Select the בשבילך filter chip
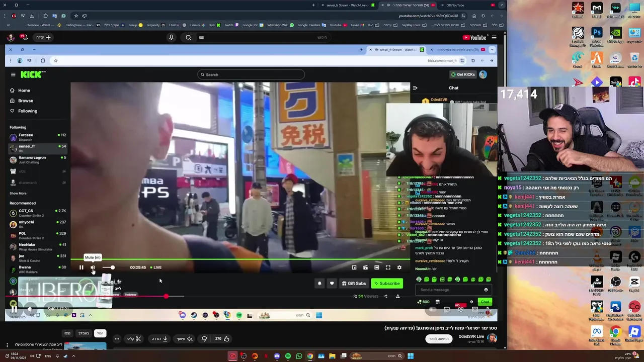644x362 pixels. [84, 333]
